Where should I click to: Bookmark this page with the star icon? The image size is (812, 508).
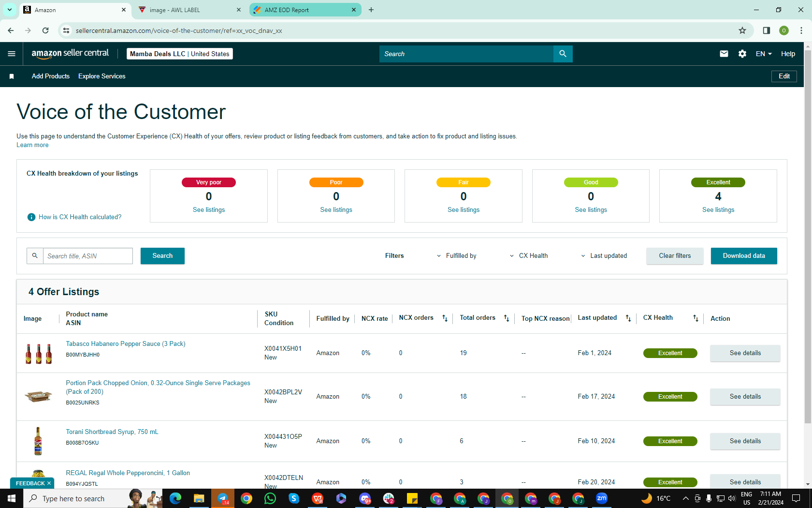coord(742,30)
